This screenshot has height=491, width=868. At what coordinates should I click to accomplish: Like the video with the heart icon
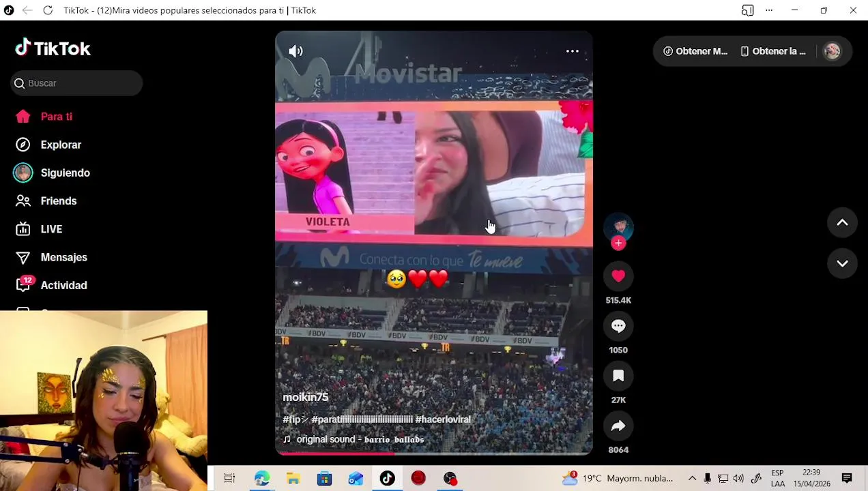click(x=618, y=276)
